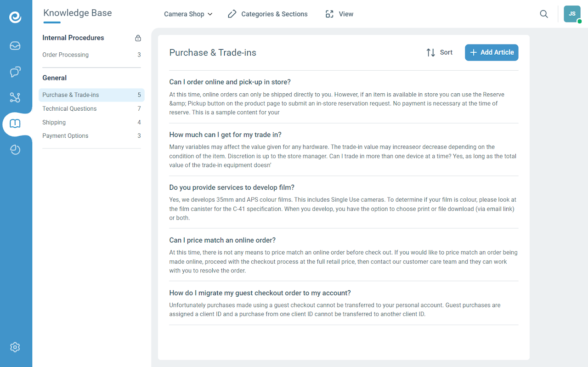The width and height of the screenshot is (588, 367).
Task: Open article "Can I price match an online order?"
Action: 222,240
